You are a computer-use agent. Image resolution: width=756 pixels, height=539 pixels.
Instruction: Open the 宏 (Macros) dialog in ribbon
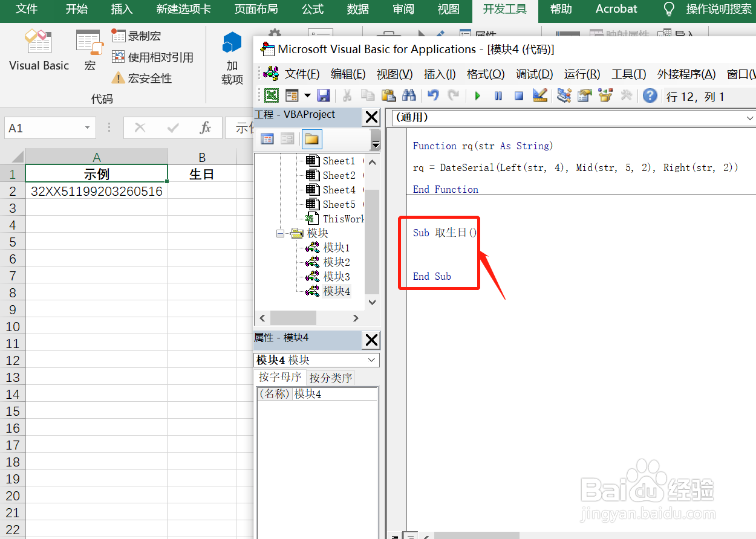tap(90, 51)
